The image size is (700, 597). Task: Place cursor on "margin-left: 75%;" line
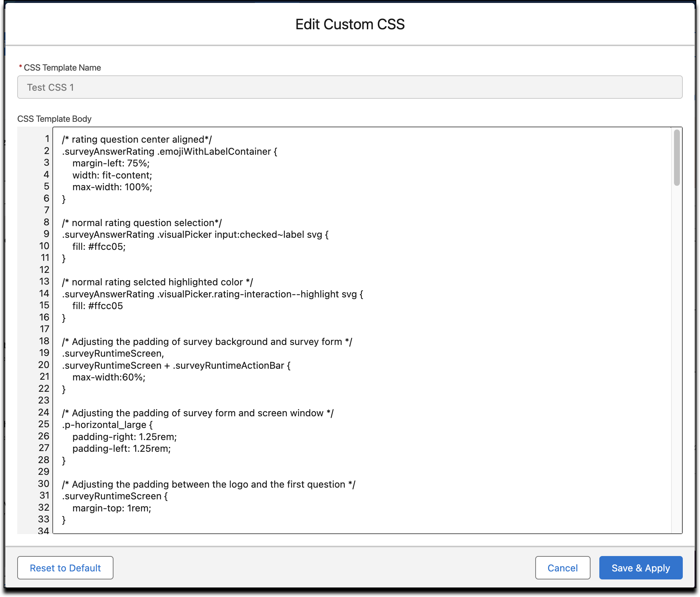pos(111,163)
